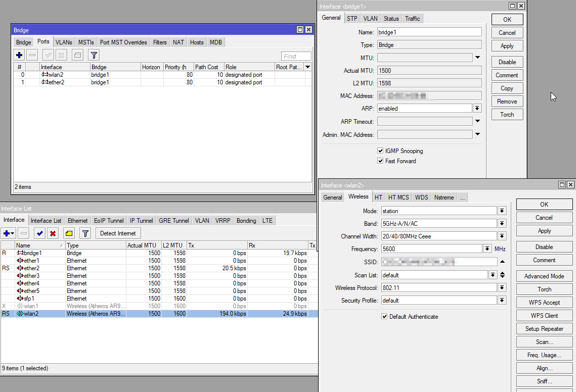This screenshot has height=392, width=576.
Task: Click funnel filter icon in Interface List
Action: 85,233
